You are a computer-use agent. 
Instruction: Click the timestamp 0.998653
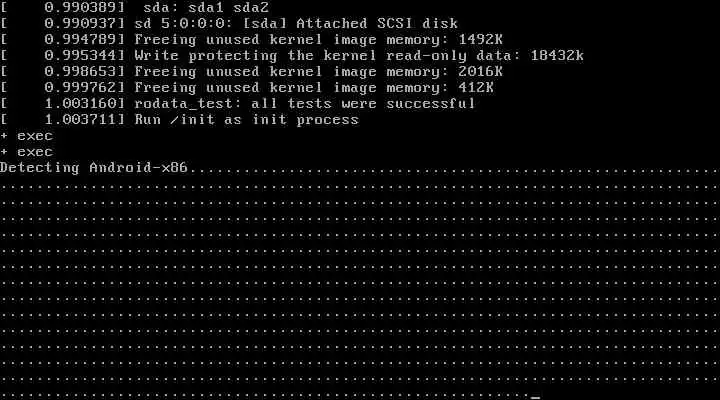(x=81, y=72)
